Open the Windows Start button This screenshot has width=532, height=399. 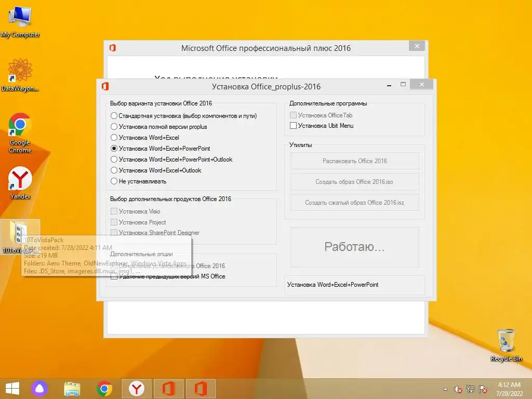click(12, 389)
